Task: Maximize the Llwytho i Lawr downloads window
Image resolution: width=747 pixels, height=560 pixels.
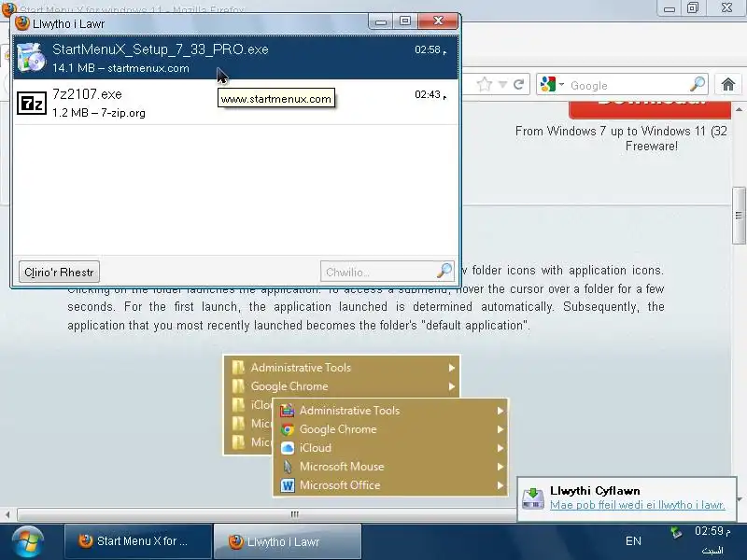Action: tap(405, 21)
